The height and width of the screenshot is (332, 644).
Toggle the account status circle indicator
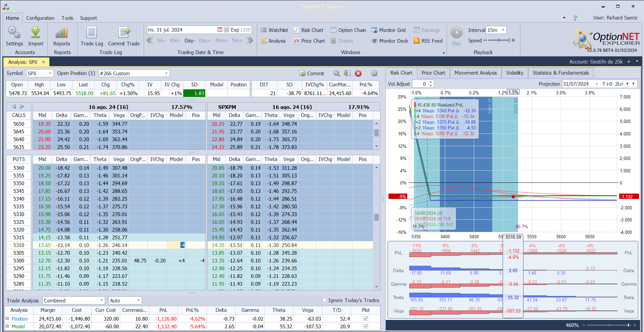click(629, 62)
